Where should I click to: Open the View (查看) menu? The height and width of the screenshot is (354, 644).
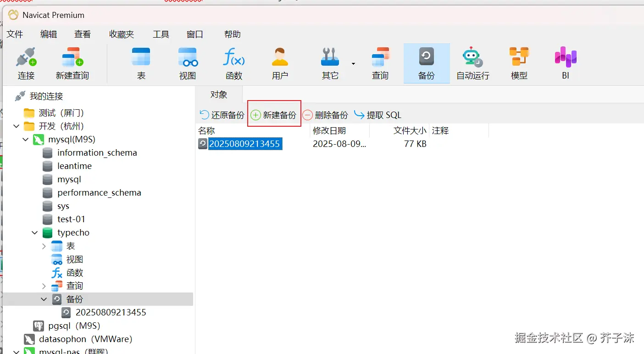click(x=83, y=34)
